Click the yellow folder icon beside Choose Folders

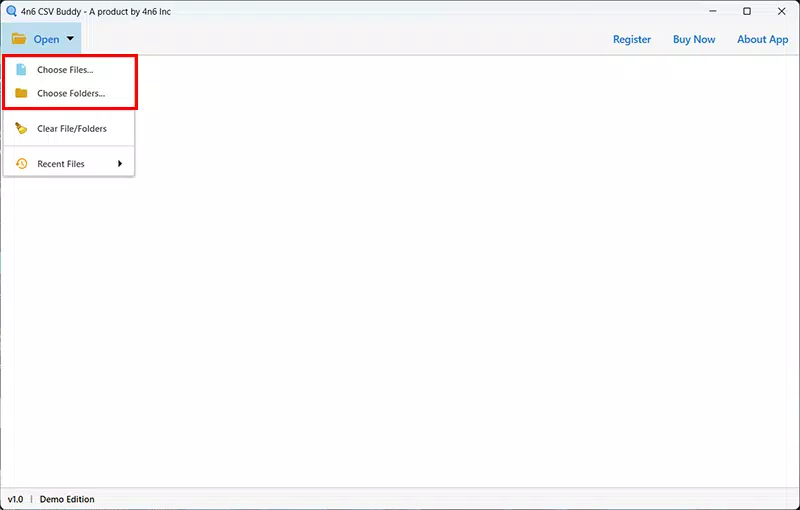coord(21,93)
